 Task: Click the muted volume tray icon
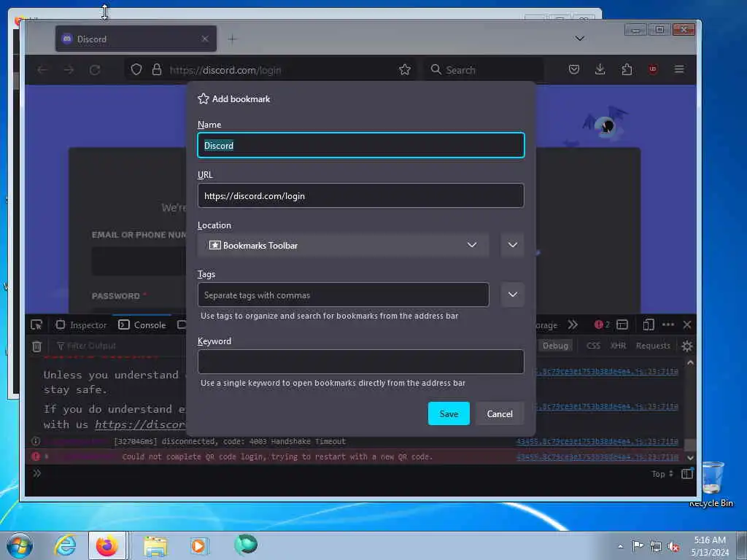[x=673, y=547]
